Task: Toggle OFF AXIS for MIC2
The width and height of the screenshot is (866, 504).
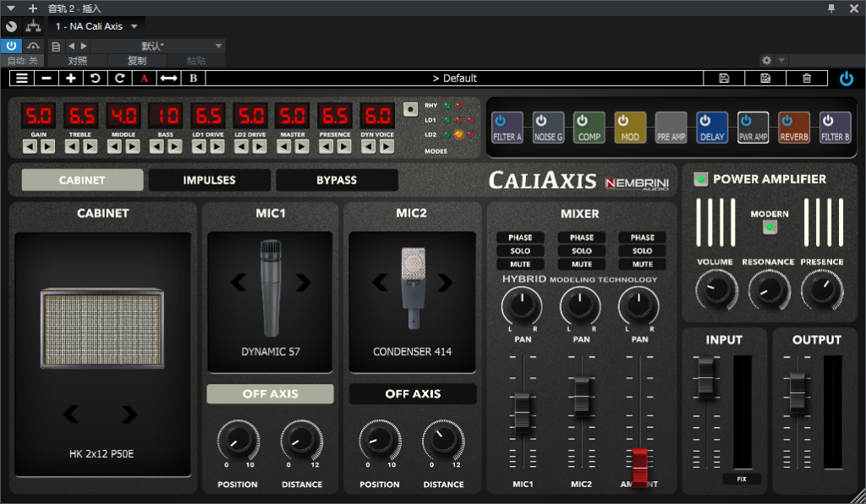Action: tap(413, 393)
